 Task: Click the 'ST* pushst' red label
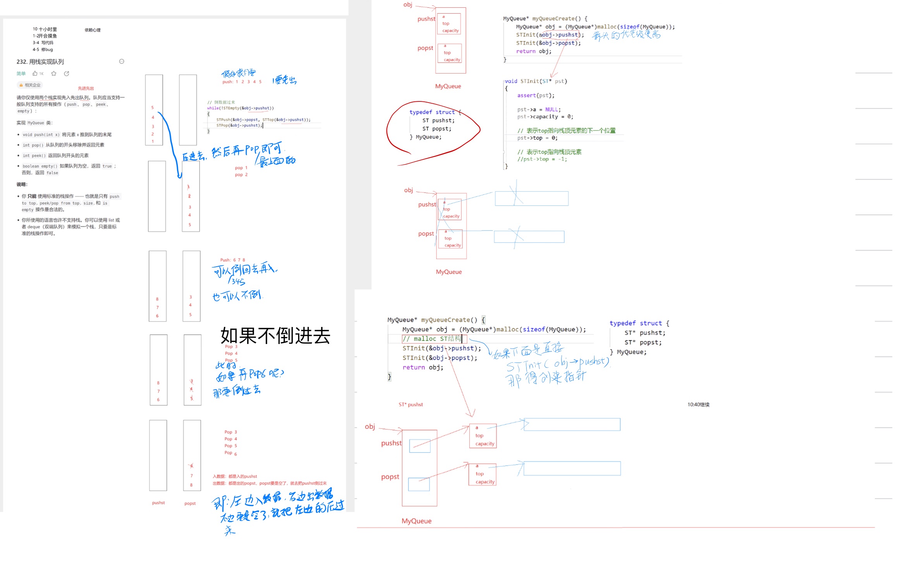tap(410, 404)
